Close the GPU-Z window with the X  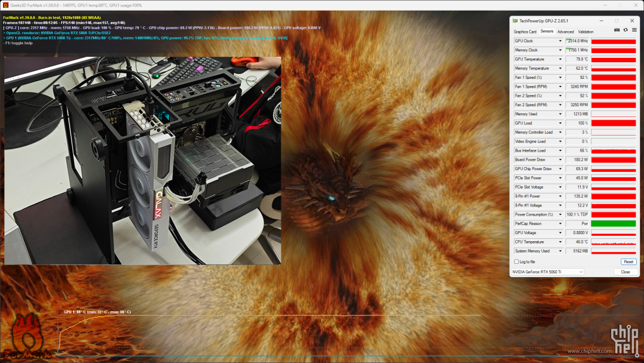tap(631, 20)
